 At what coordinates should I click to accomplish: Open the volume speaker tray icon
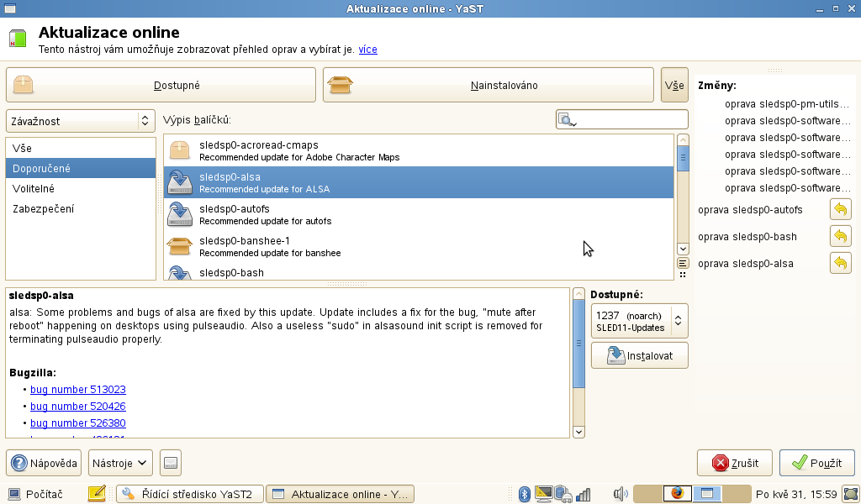point(620,494)
